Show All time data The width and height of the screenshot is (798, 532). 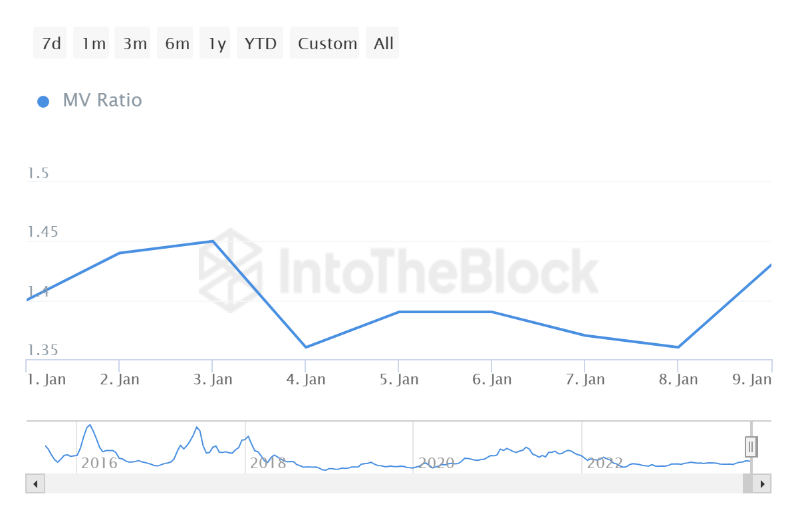coord(383,43)
